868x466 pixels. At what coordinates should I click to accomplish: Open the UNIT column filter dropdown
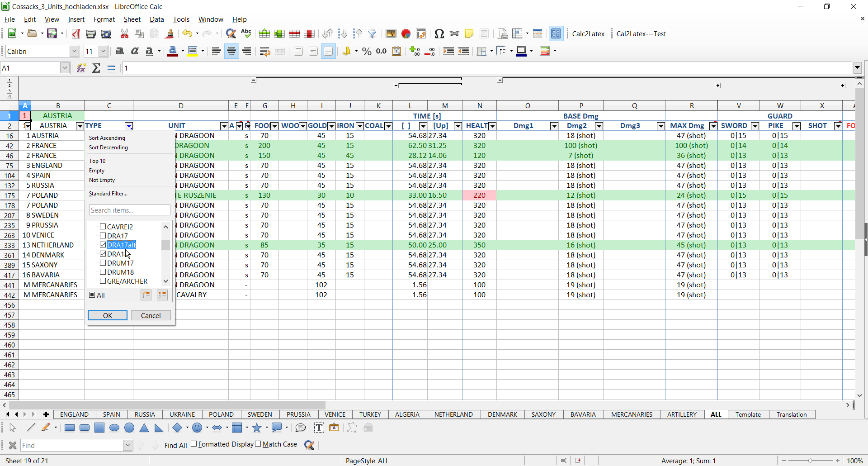pos(224,126)
